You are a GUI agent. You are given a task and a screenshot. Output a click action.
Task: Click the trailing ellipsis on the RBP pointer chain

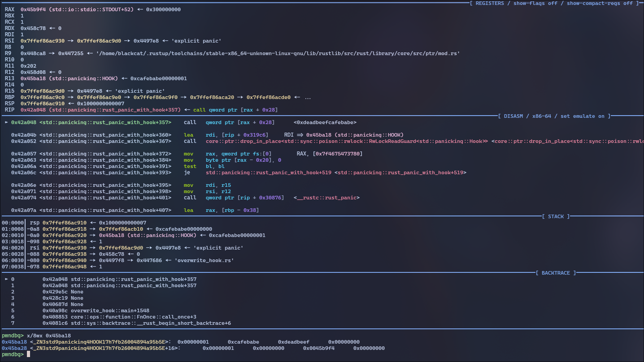[308, 97]
